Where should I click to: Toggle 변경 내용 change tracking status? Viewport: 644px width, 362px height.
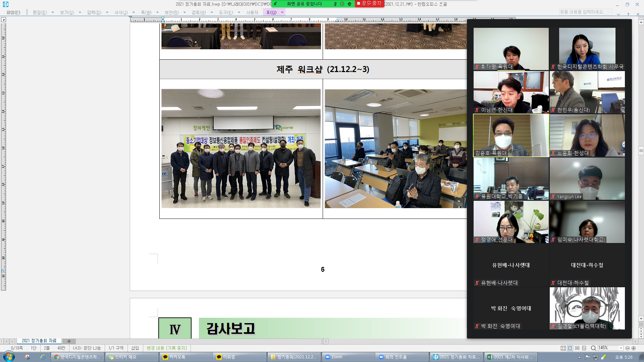point(167,348)
